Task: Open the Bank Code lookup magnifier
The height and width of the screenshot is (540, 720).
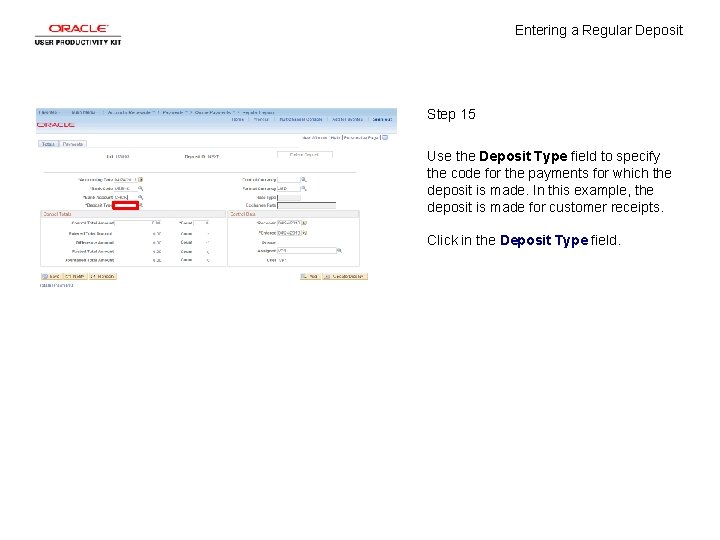Action: click(141, 188)
